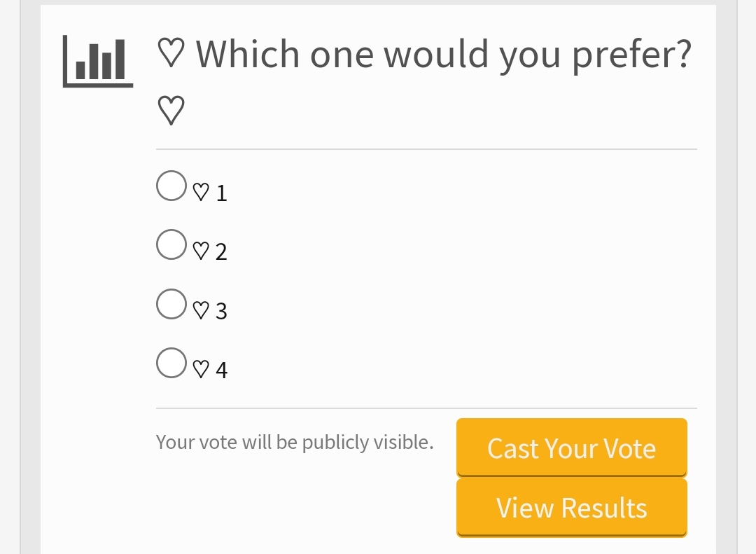756x554 pixels.
Task: Click the heart on the title's second line
Action: tap(171, 111)
